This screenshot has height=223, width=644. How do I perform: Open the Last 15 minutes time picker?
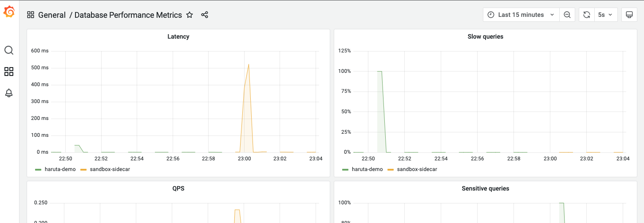click(x=521, y=15)
